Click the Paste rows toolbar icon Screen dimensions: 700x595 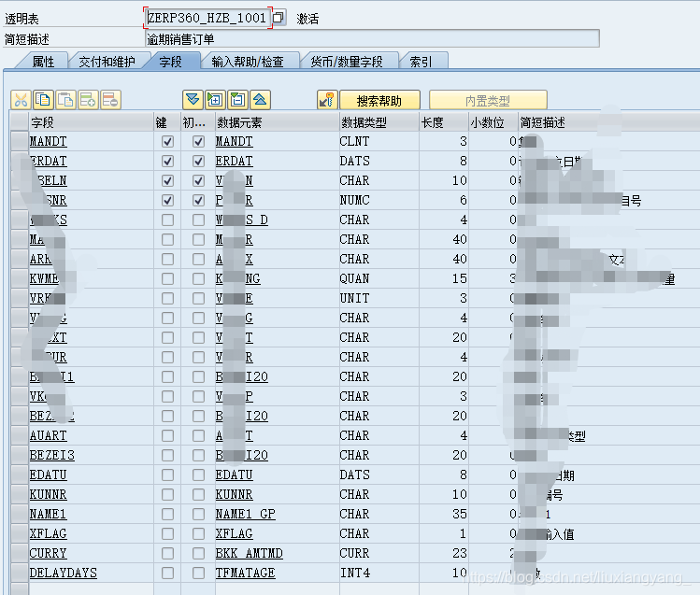coord(65,100)
